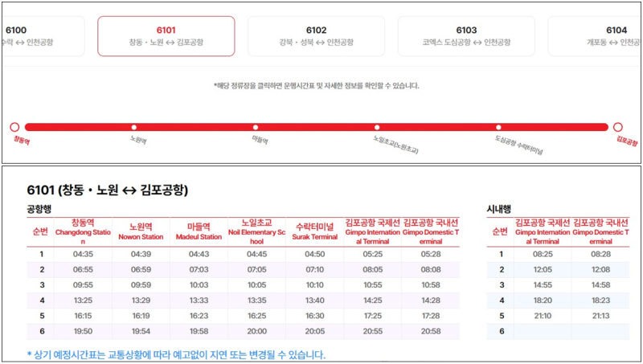Select the 6103 COEX airport route tab
This screenshot has height=364, width=643.
pyautogui.click(x=466, y=36)
